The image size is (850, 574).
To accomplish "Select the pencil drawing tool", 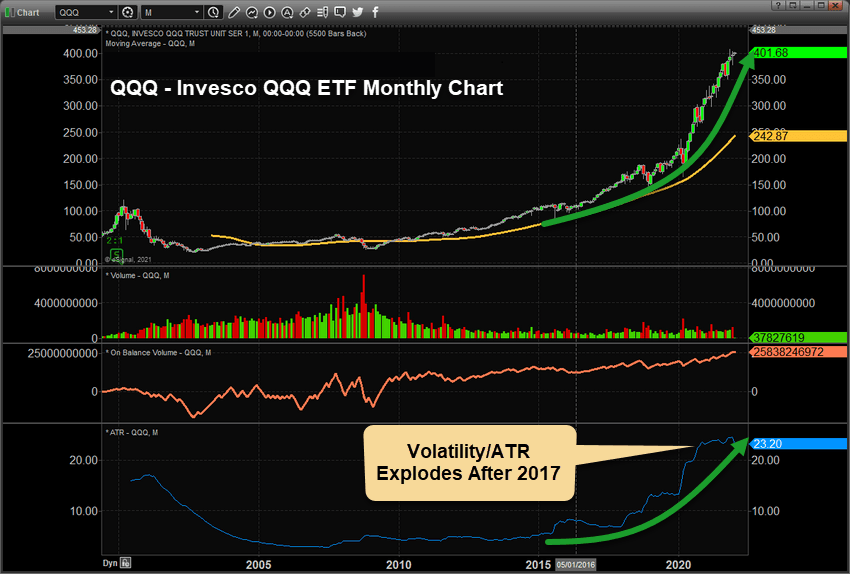I will [x=234, y=12].
